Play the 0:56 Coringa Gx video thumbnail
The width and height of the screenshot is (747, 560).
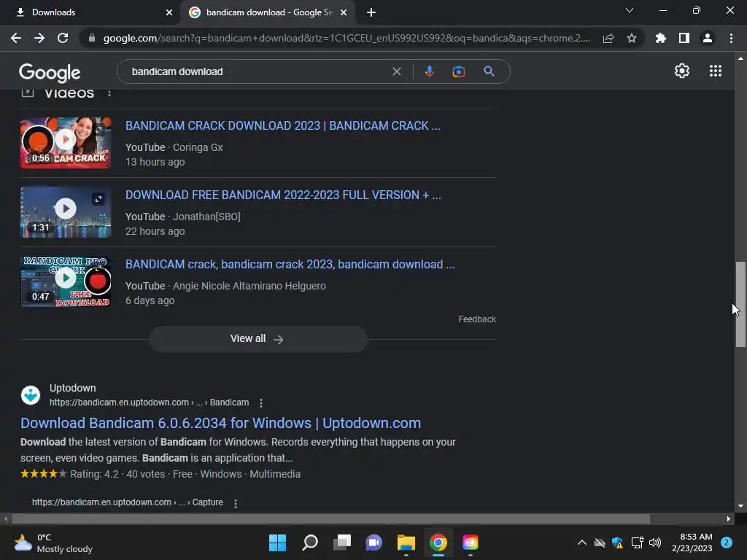click(66, 143)
